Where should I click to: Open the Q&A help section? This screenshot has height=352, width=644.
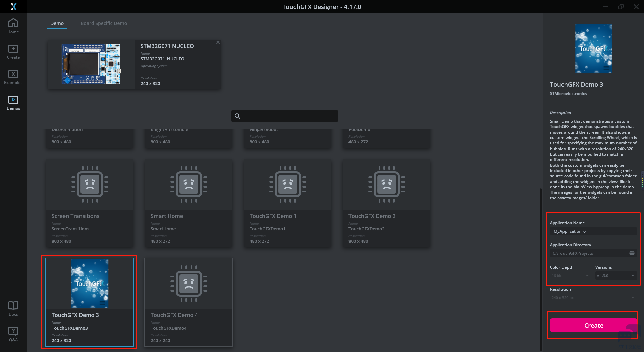click(x=13, y=334)
